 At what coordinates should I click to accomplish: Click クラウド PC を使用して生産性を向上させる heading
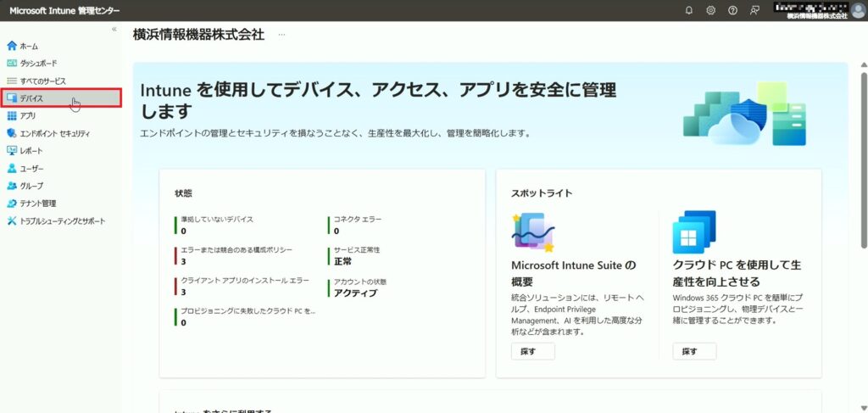tap(737, 273)
